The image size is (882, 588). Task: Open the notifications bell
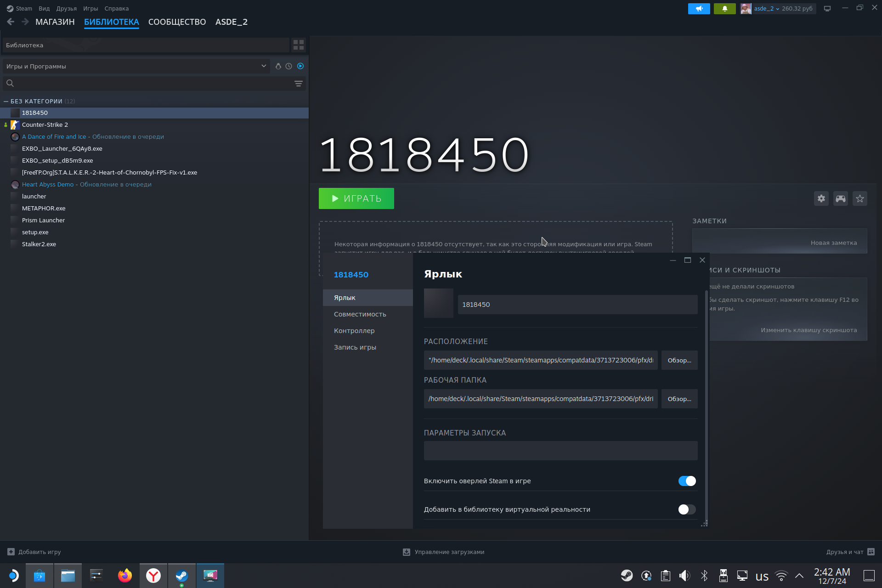click(724, 9)
